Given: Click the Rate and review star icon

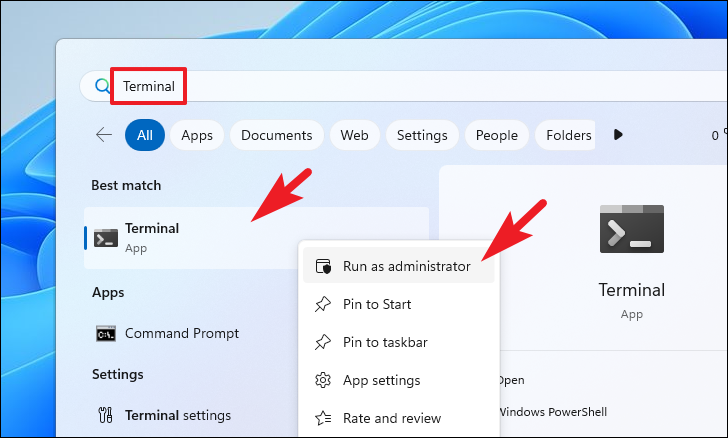Looking at the screenshot, I should click(x=323, y=418).
